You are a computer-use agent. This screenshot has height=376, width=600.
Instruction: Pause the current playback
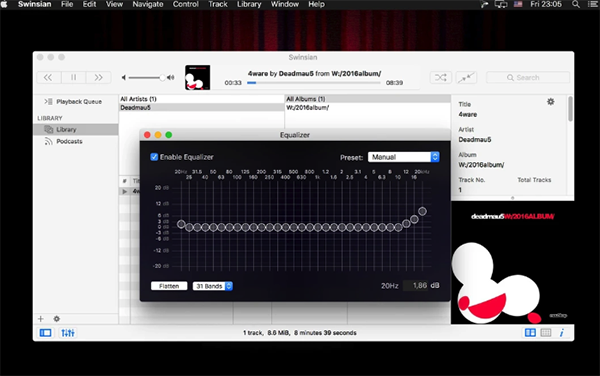(73, 78)
